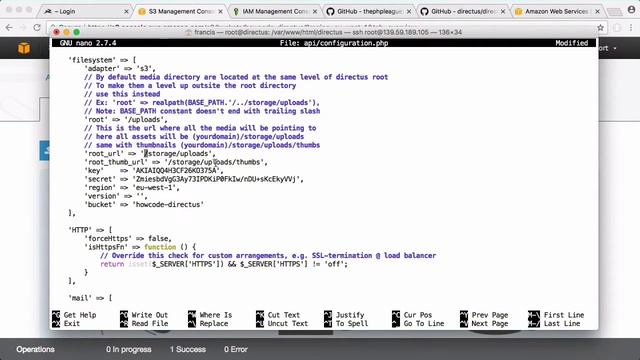The image size is (640, 360).
Task: Click the browser forward arrow
Action: 23,27
